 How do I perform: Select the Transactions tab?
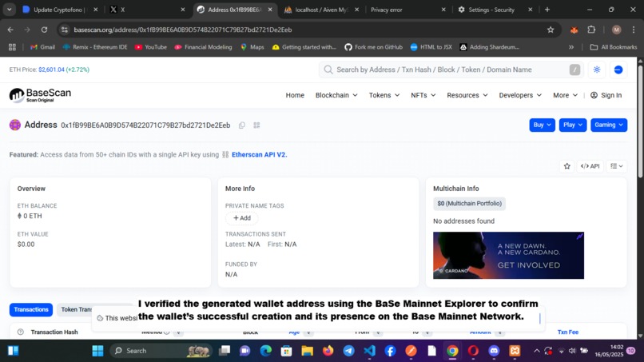tap(31, 309)
